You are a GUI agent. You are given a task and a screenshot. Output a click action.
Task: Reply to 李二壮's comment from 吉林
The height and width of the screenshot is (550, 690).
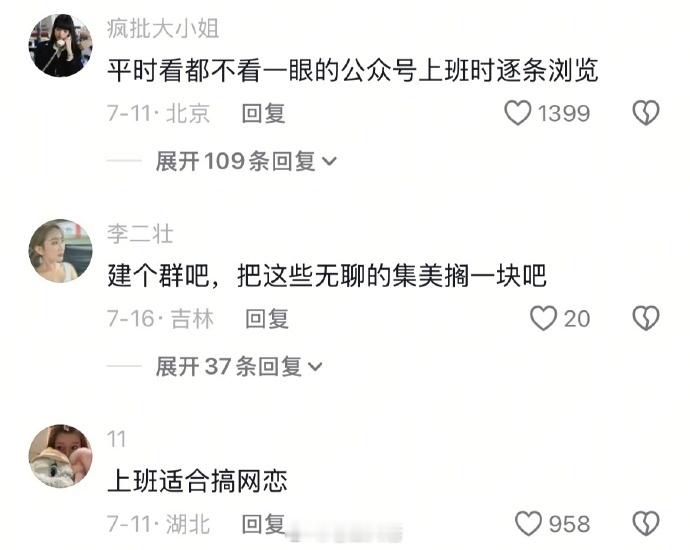coord(267,319)
